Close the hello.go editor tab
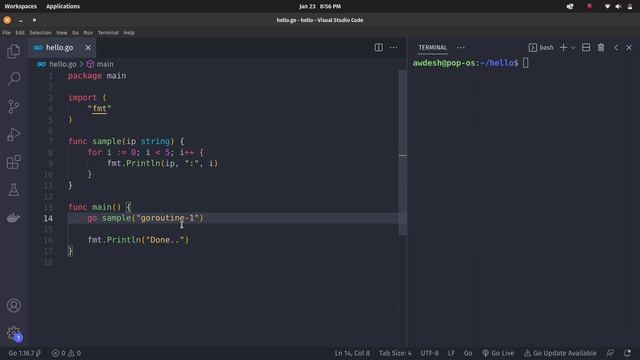Viewport: 640px width, 360px height. [88, 48]
